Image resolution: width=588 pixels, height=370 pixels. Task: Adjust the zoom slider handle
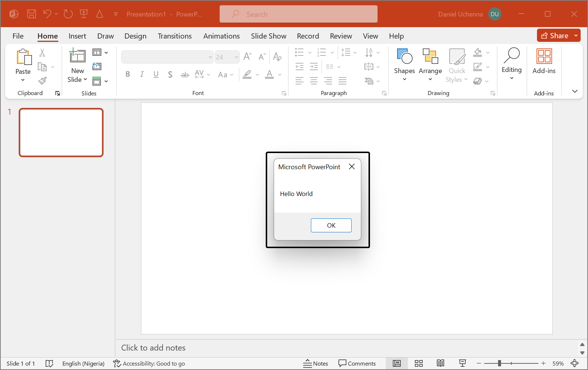[499, 363]
